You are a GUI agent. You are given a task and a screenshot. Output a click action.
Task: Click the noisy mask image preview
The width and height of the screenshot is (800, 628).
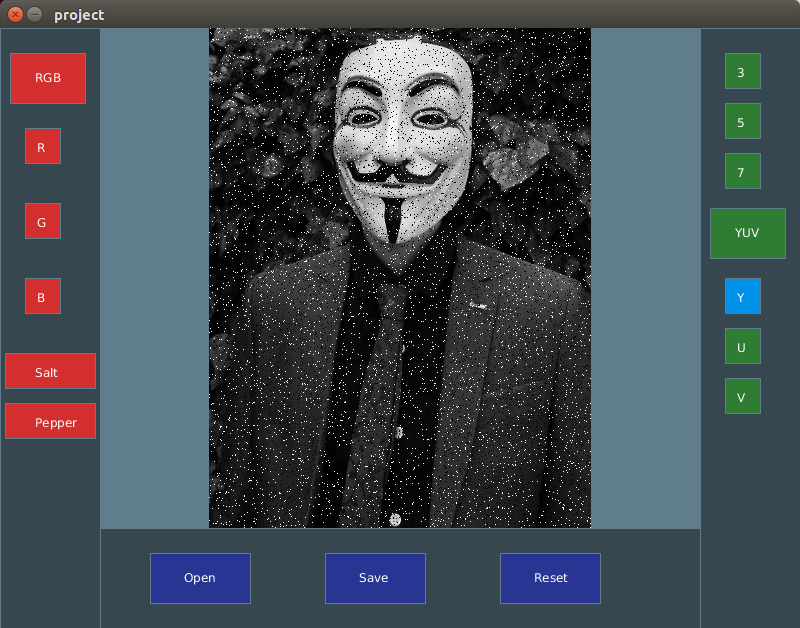pos(400,278)
